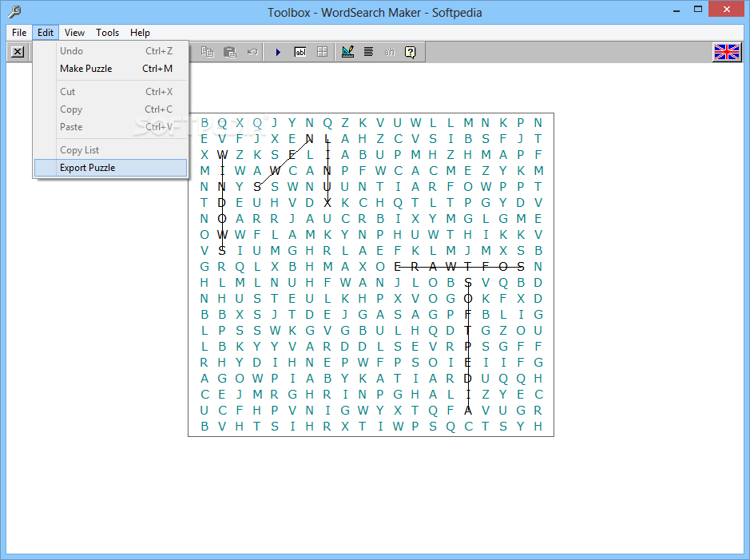Click Undo in the Edit menu
This screenshot has width=750, height=560.
[x=111, y=50]
